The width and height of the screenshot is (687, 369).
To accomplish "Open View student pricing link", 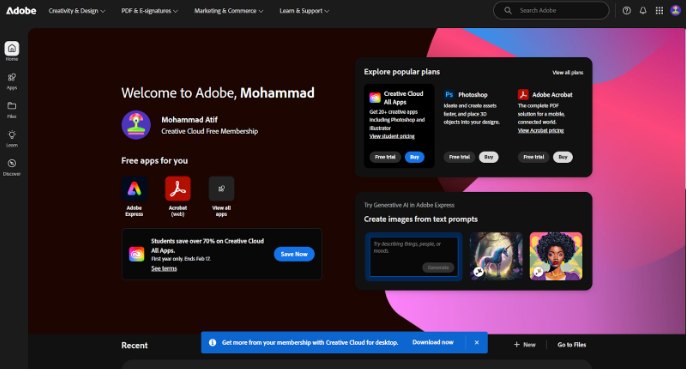I will pyautogui.click(x=392, y=136).
